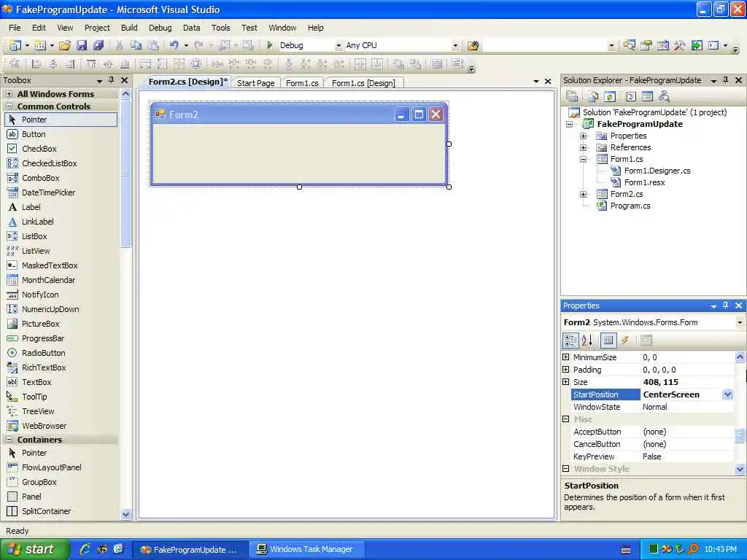Collapse the Misc property category
The width and height of the screenshot is (747, 560).
click(x=566, y=419)
